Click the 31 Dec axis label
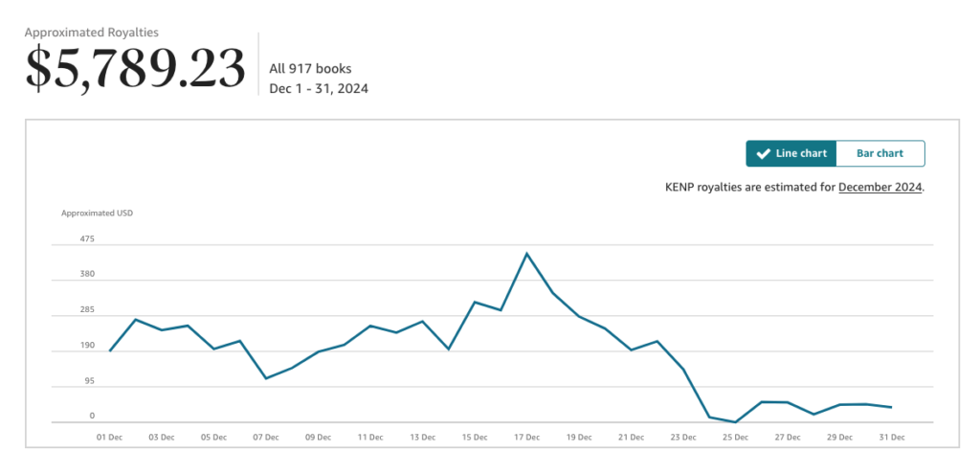The width and height of the screenshot is (980, 474). (x=892, y=437)
